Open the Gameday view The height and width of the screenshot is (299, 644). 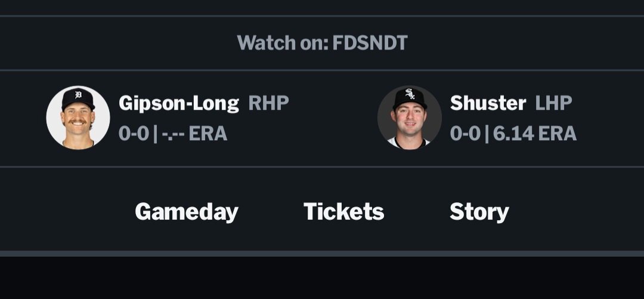pyautogui.click(x=186, y=211)
